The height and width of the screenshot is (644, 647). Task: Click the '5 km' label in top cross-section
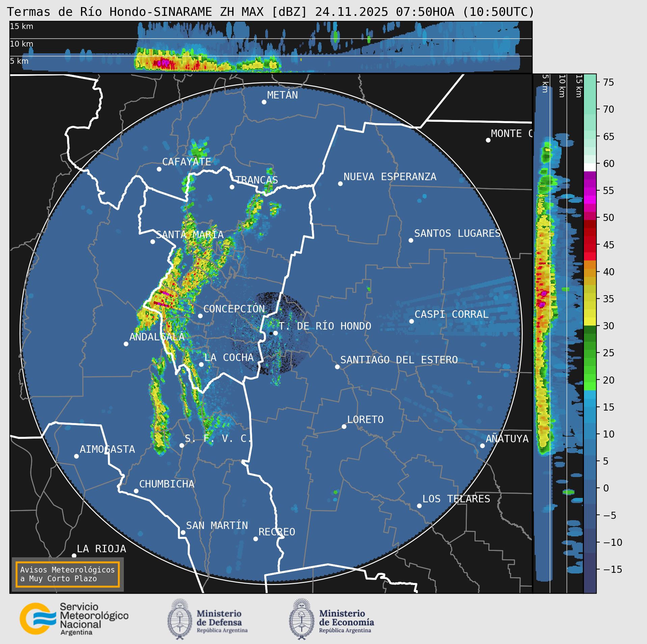[x=19, y=61]
